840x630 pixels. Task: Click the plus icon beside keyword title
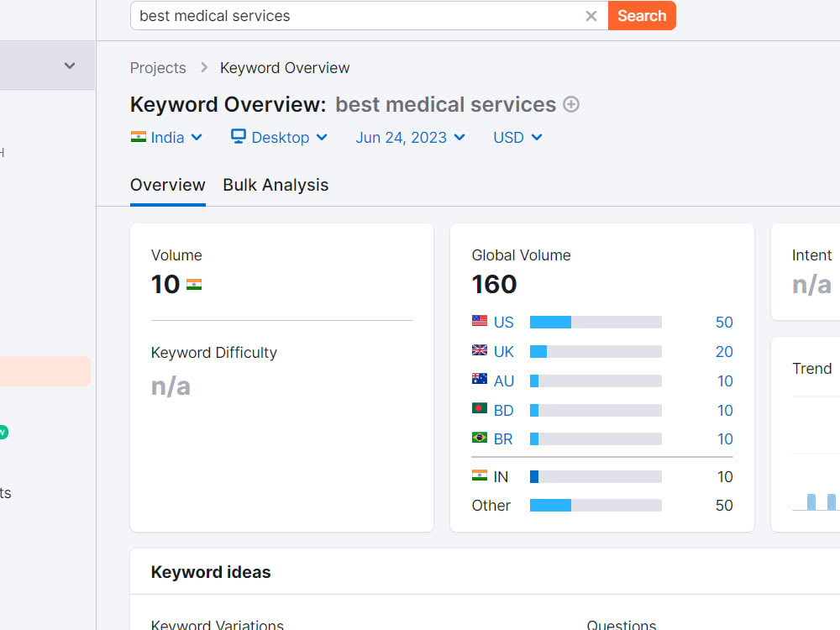coord(571,104)
